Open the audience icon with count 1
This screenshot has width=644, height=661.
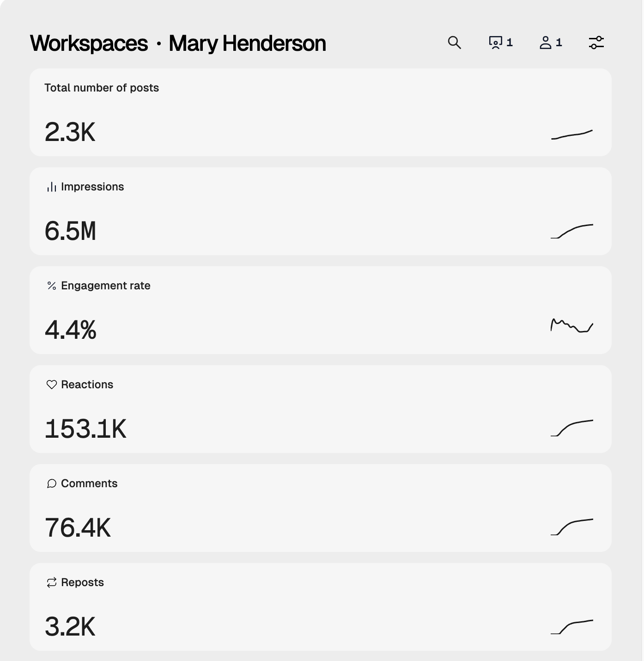click(x=496, y=43)
